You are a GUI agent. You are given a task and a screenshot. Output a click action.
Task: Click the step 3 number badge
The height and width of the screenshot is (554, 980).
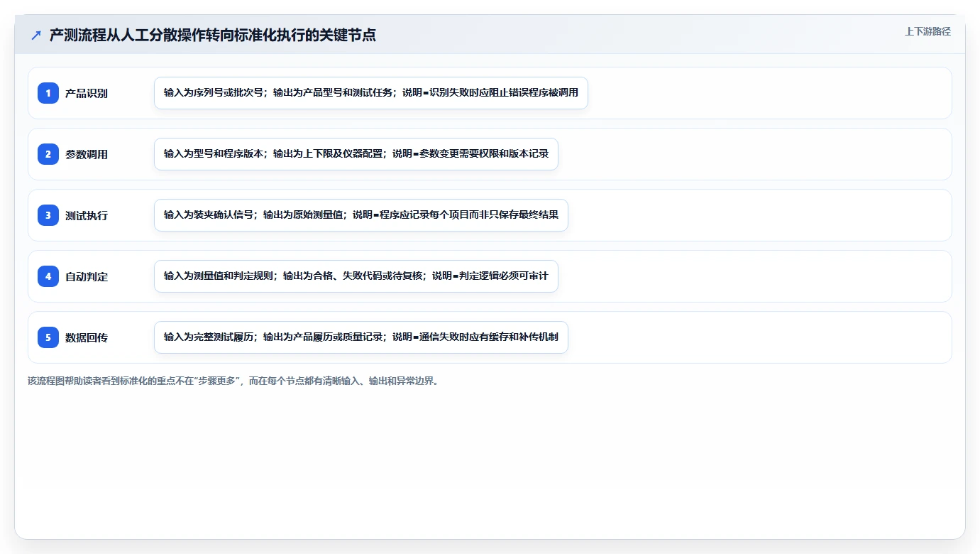point(48,215)
